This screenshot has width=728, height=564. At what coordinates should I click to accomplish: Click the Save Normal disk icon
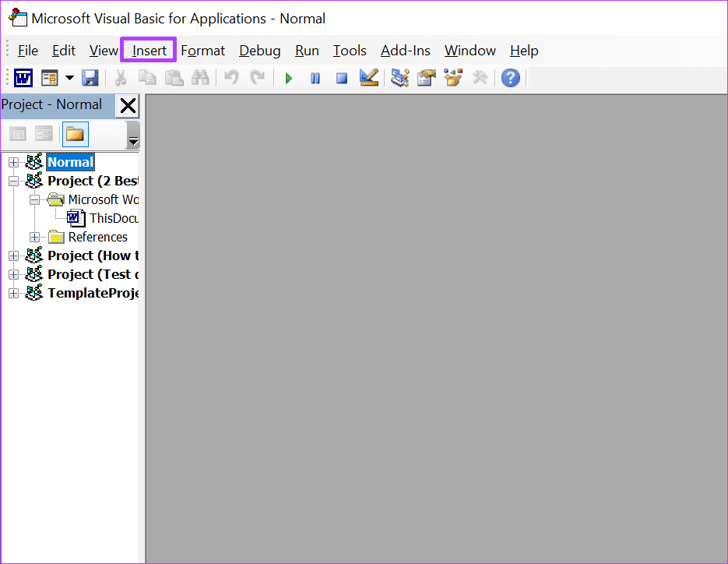click(x=90, y=78)
